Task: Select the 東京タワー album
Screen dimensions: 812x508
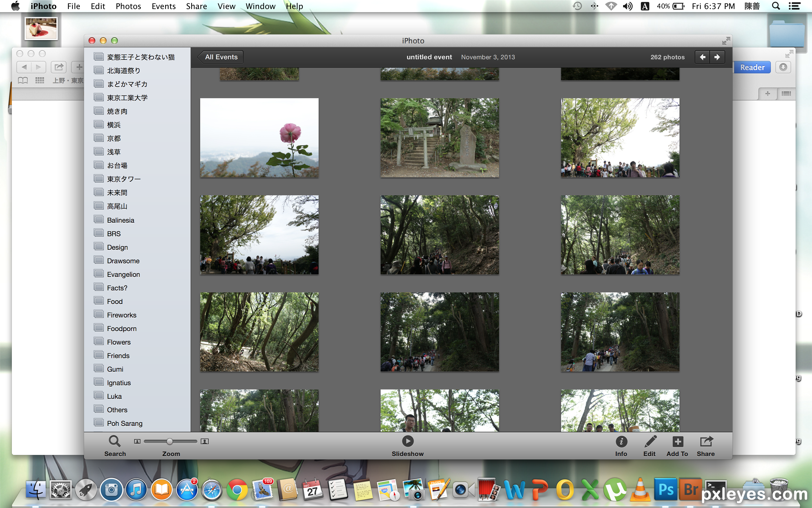Action: click(x=123, y=179)
